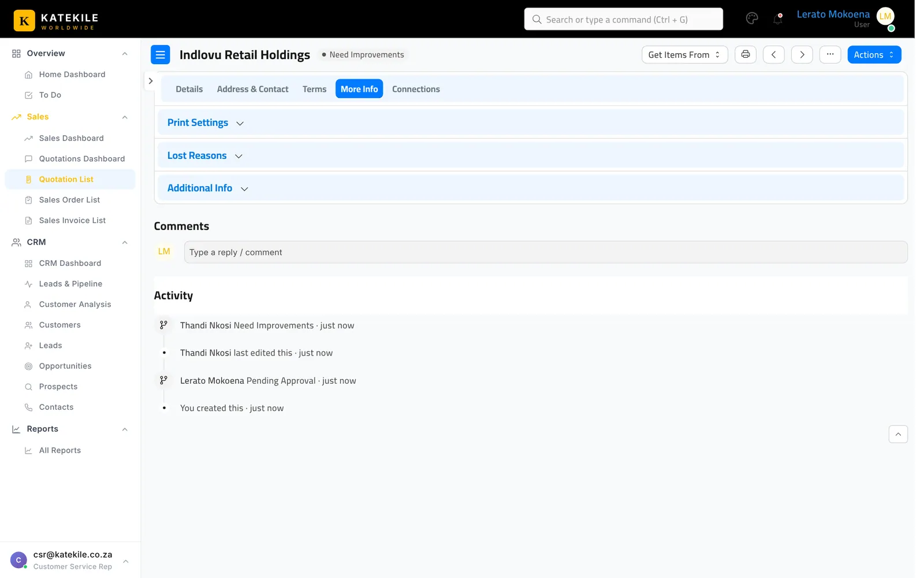The width and height of the screenshot is (924, 578).
Task: Go to next record arrow
Action: click(x=802, y=54)
